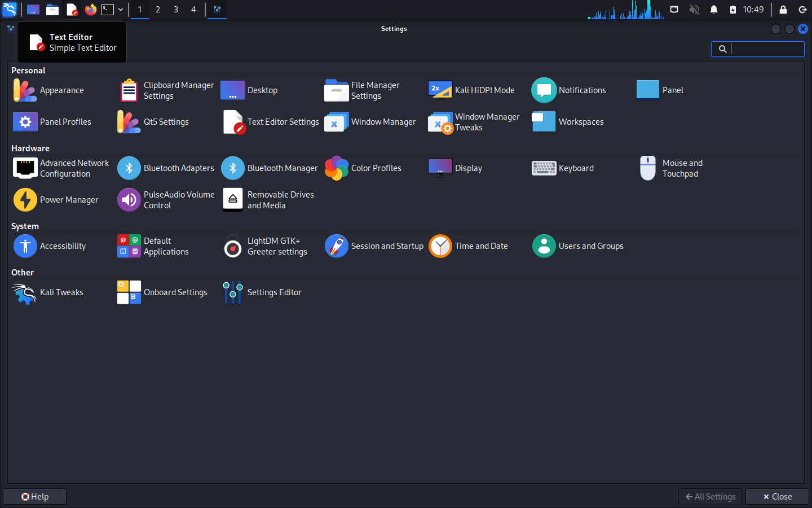This screenshot has height=508, width=812.
Task: Open the Kali applications menu
Action: coord(10,10)
